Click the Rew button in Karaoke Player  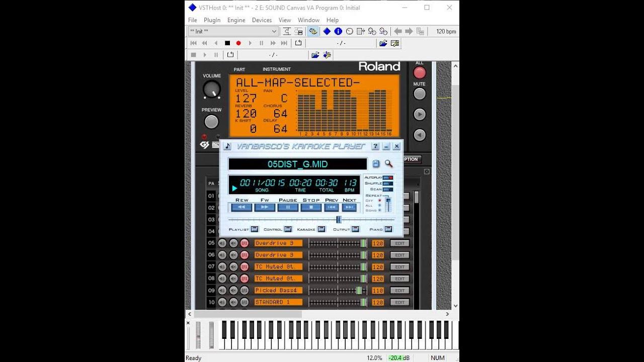click(x=242, y=207)
